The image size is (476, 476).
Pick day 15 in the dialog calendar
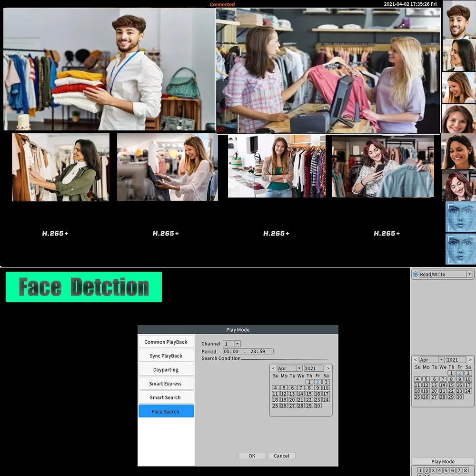coord(309,394)
